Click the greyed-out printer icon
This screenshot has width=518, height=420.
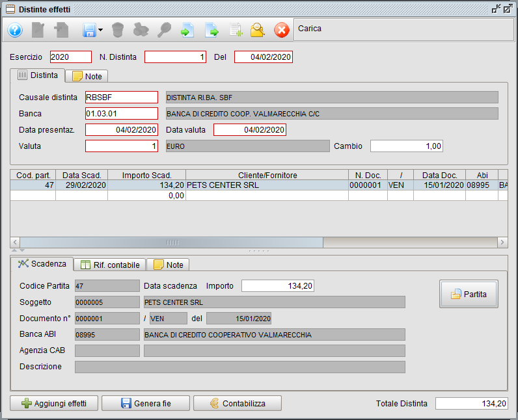141,31
